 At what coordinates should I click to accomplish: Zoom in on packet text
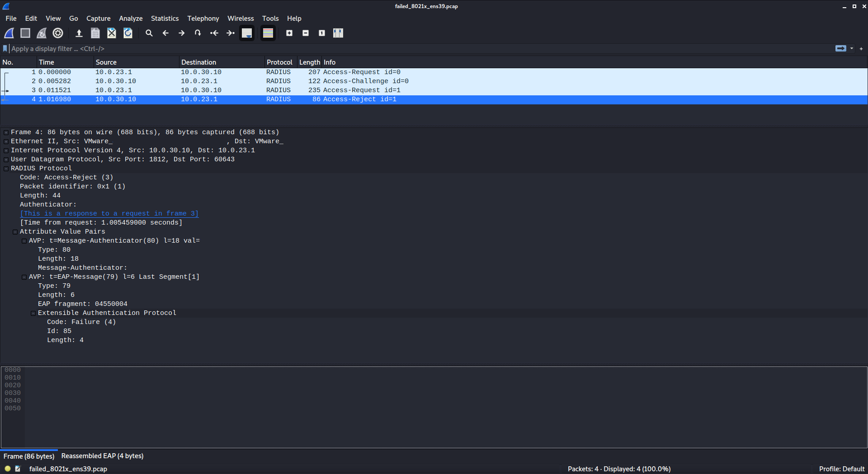tap(289, 33)
